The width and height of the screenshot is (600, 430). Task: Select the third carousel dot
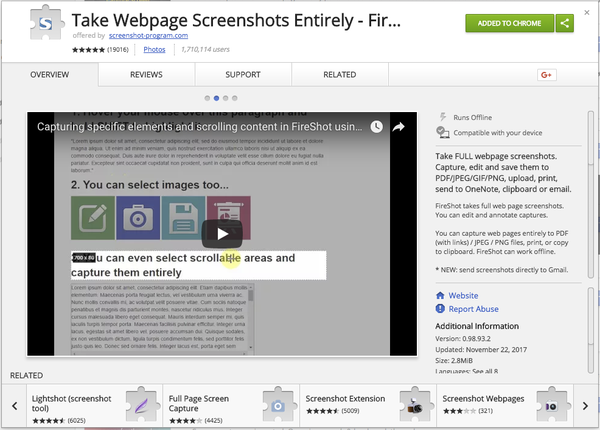tap(225, 98)
